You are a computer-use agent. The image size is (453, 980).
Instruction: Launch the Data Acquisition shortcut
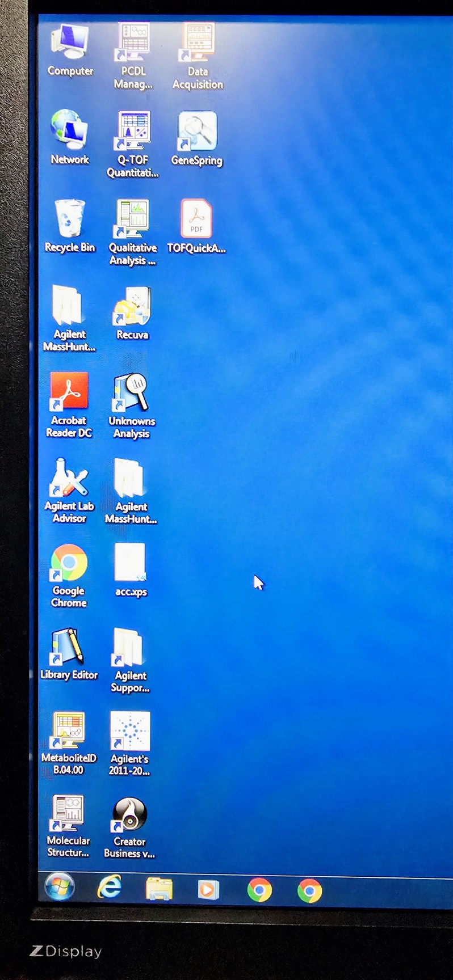[x=198, y=43]
